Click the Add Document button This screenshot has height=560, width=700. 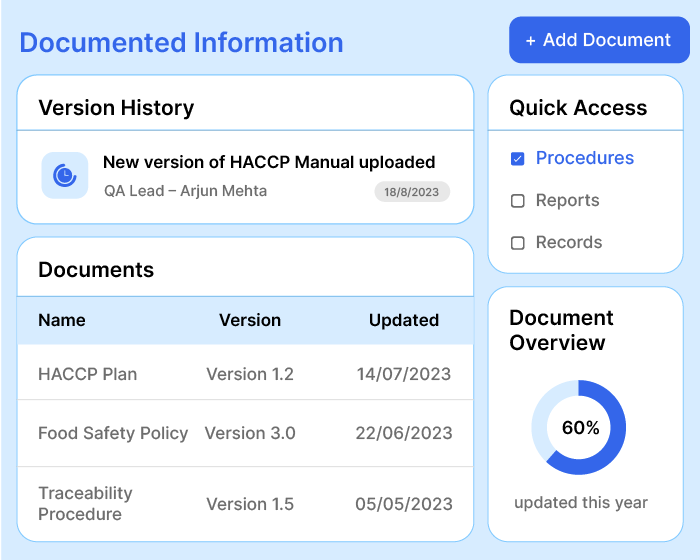(x=597, y=41)
